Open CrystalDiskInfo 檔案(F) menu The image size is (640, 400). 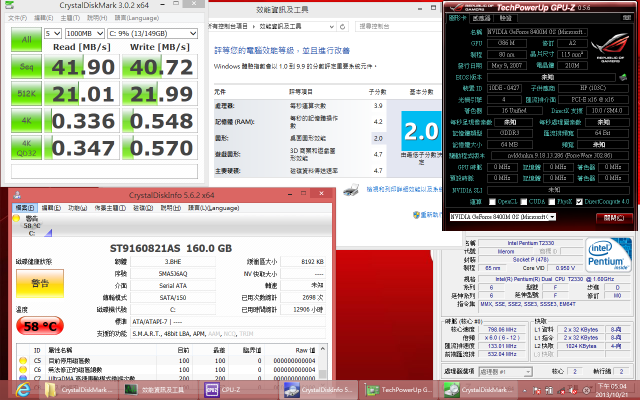coord(24,208)
